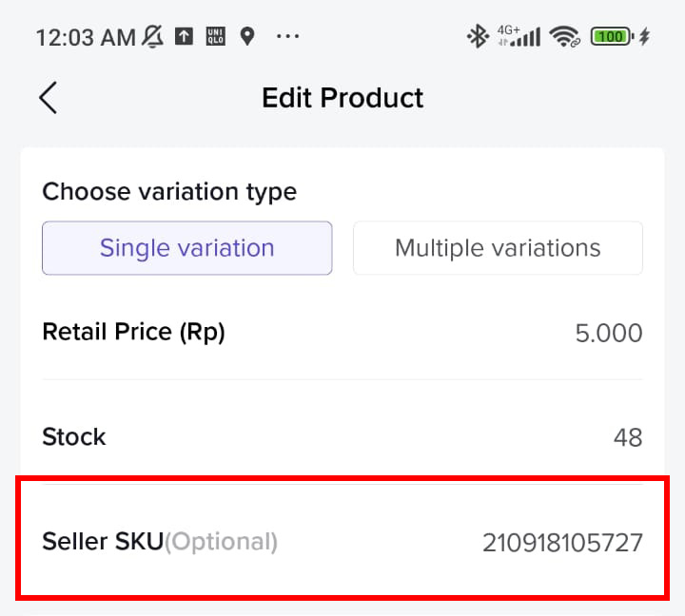Tap the 4G+ signal strength icon
The height and width of the screenshot is (616, 685).
[519, 36]
